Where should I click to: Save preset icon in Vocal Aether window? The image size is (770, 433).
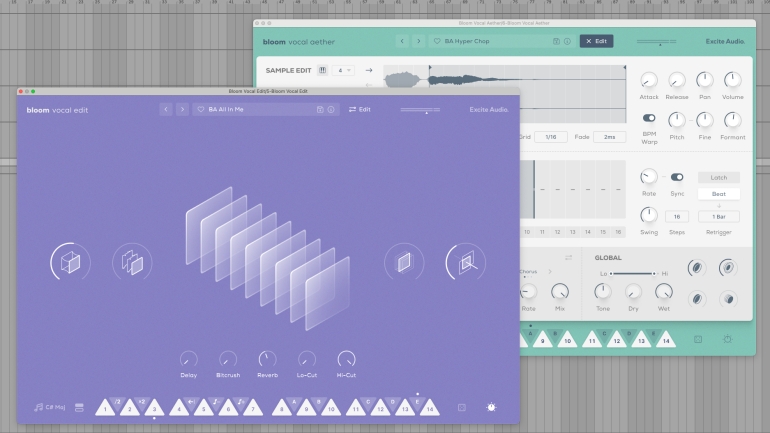[556, 41]
